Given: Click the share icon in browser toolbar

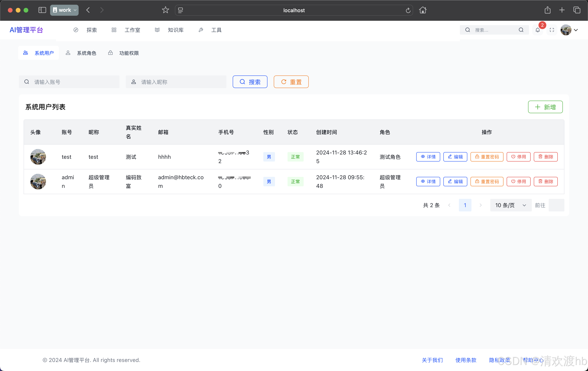Looking at the screenshot, I should [548, 10].
